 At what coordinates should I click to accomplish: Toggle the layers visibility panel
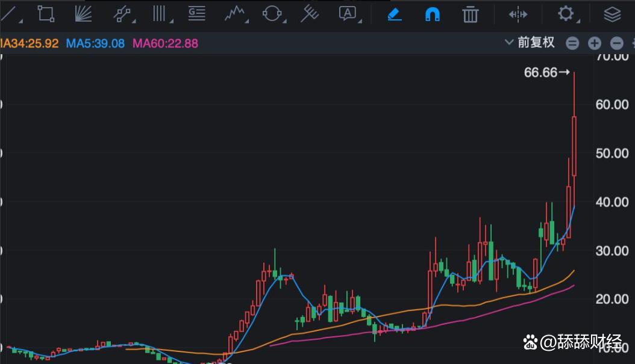[612, 14]
